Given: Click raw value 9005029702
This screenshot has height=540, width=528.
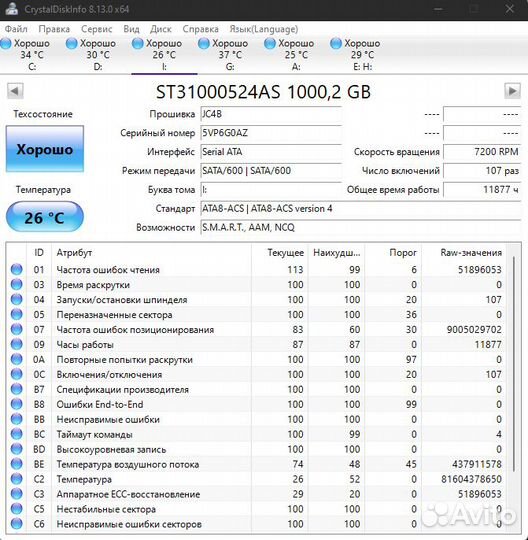Looking at the screenshot, I should (x=474, y=330).
